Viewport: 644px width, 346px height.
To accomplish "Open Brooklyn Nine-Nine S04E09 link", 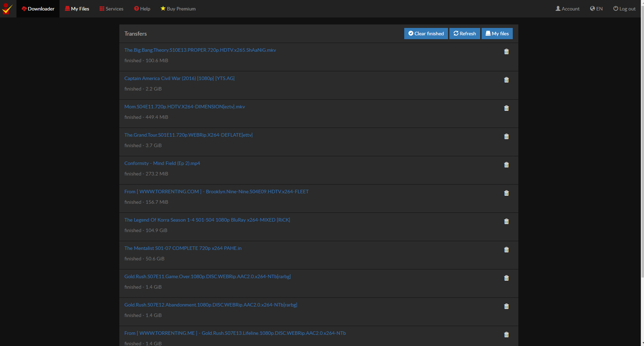I will coord(216,192).
